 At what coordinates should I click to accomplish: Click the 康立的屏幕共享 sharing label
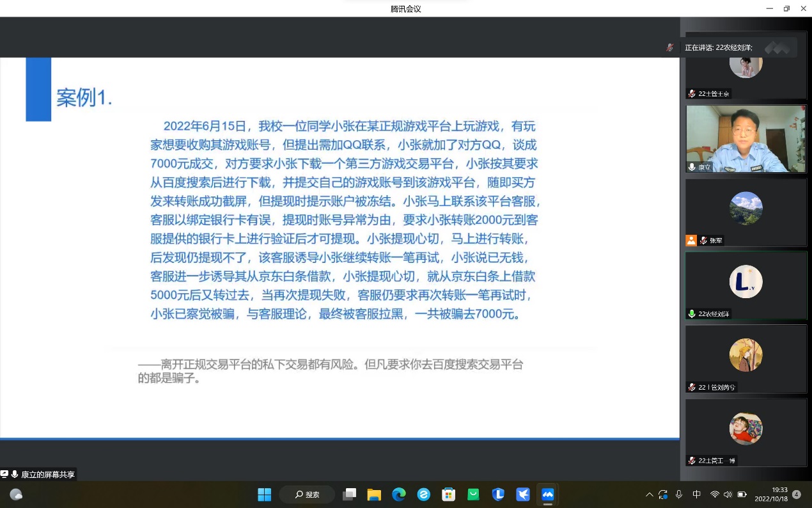pos(48,475)
